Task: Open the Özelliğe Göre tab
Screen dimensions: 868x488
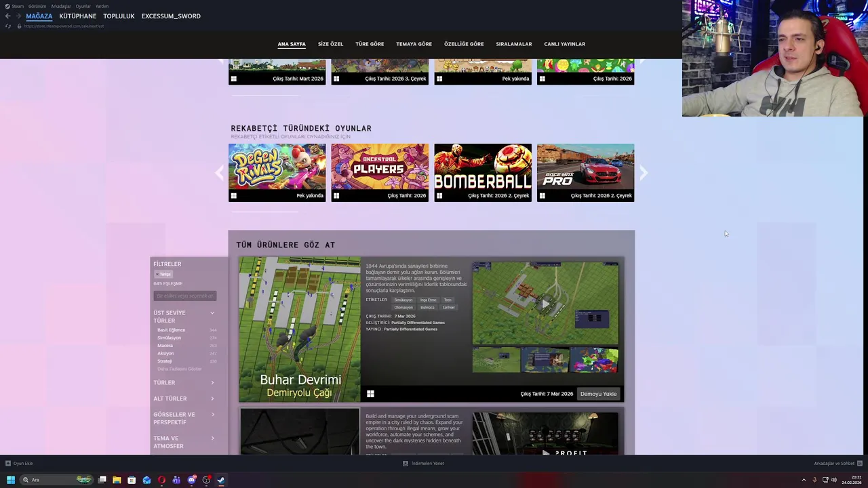Action: 464,44
